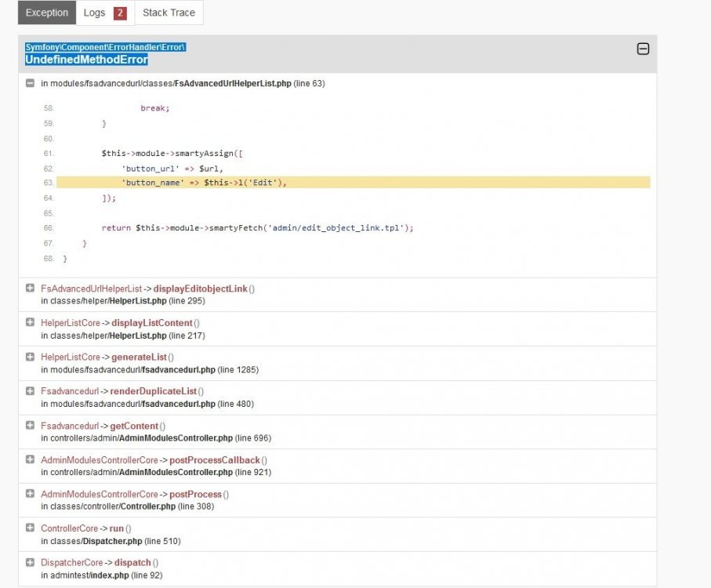
Task: Open the Stack Trace tab
Action: pyautogui.click(x=169, y=13)
